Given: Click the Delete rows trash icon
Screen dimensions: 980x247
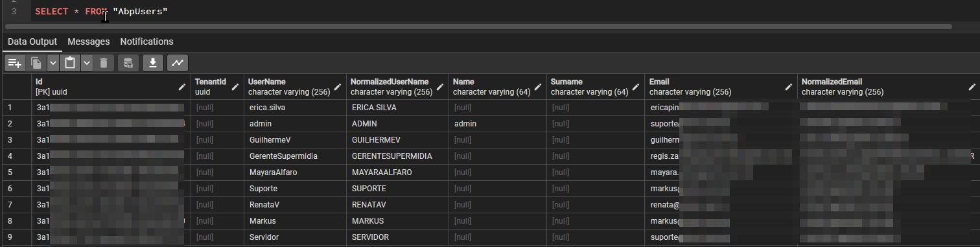Looking at the screenshot, I should point(104,63).
